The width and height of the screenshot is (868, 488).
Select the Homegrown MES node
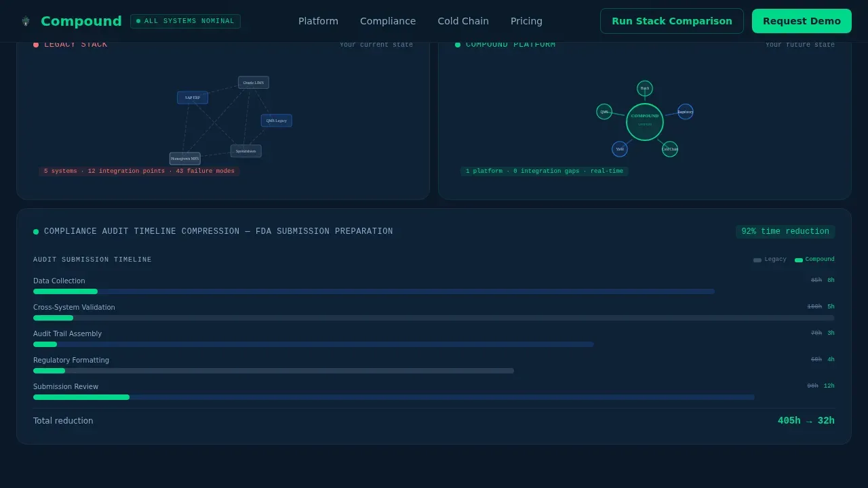[185, 159]
